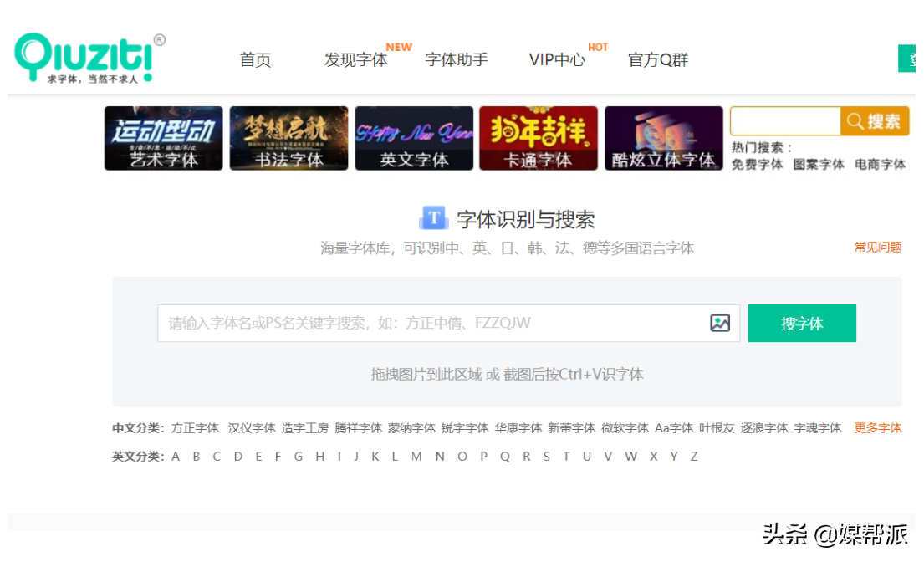Open 发现字体 menu item

pyautogui.click(x=355, y=60)
